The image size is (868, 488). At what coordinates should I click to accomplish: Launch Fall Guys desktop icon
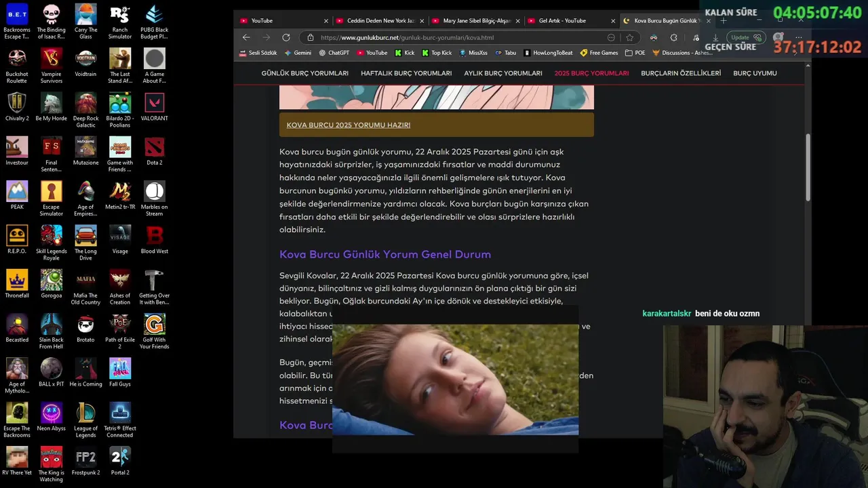click(x=120, y=372)
